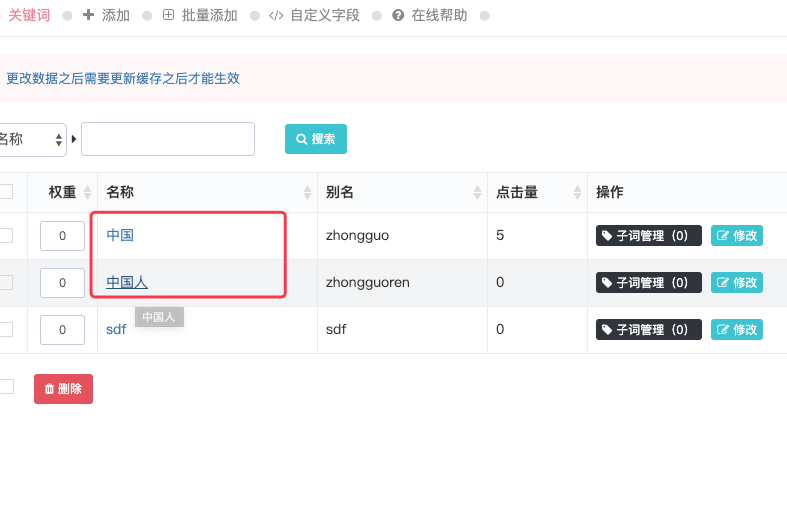Click the cache update notice text
Screen dimensions: 787x511
123,78
